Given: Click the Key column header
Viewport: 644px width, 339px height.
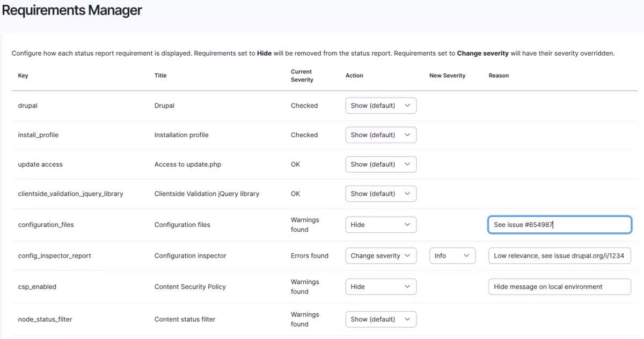Looking at the screenshot, I should click(x=23, y=76).
